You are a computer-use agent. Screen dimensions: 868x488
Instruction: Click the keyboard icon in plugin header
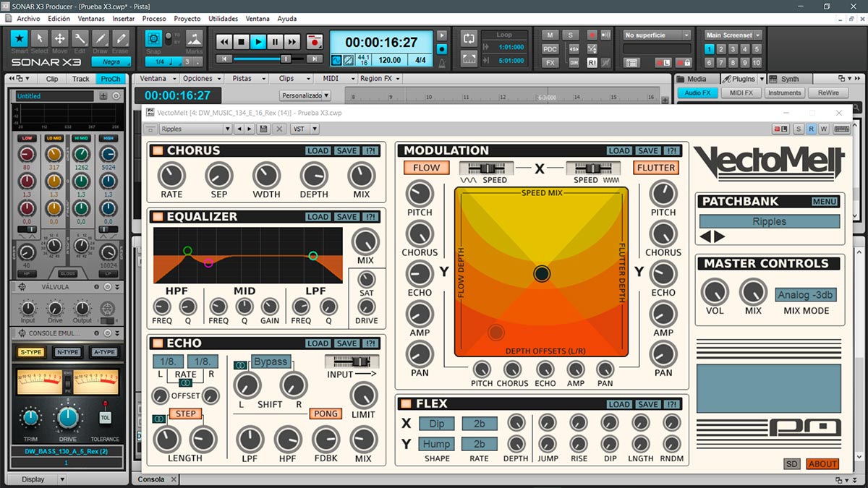(x=841, y=129)
